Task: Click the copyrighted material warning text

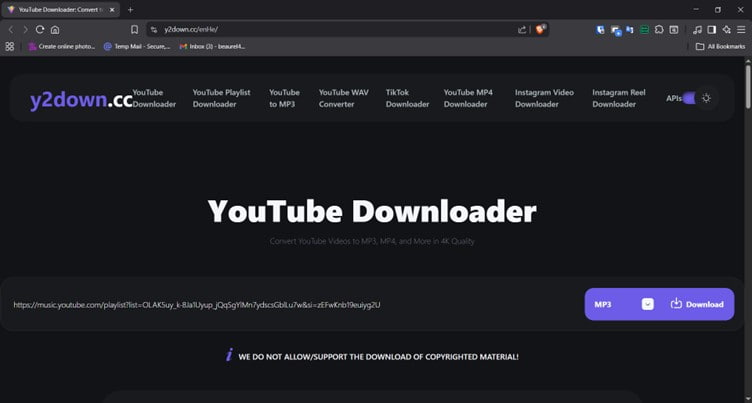Action: [x=378, y=357]
